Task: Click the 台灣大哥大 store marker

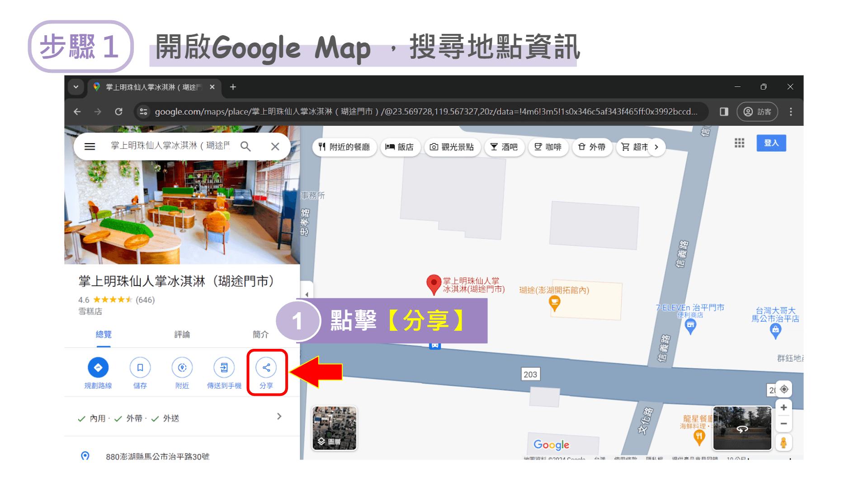Action: [x=775, y=331]
